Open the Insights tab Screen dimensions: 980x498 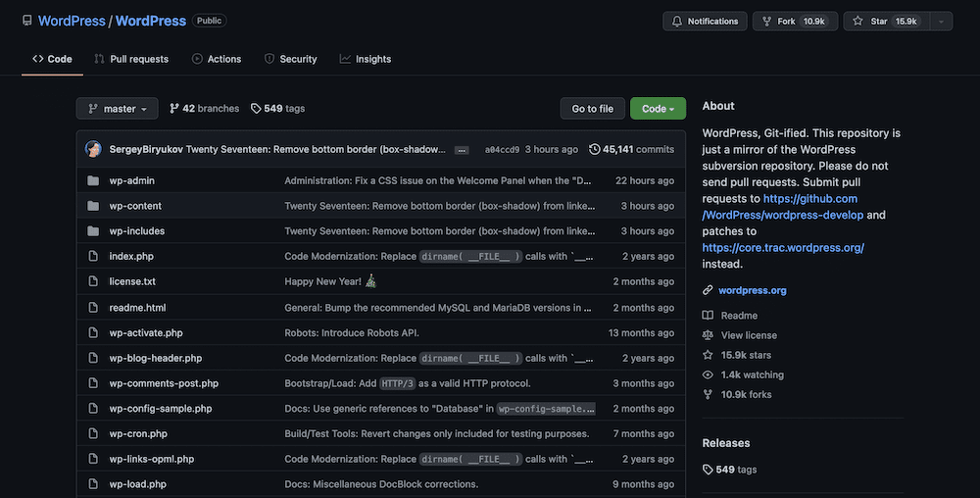[366, 59]
